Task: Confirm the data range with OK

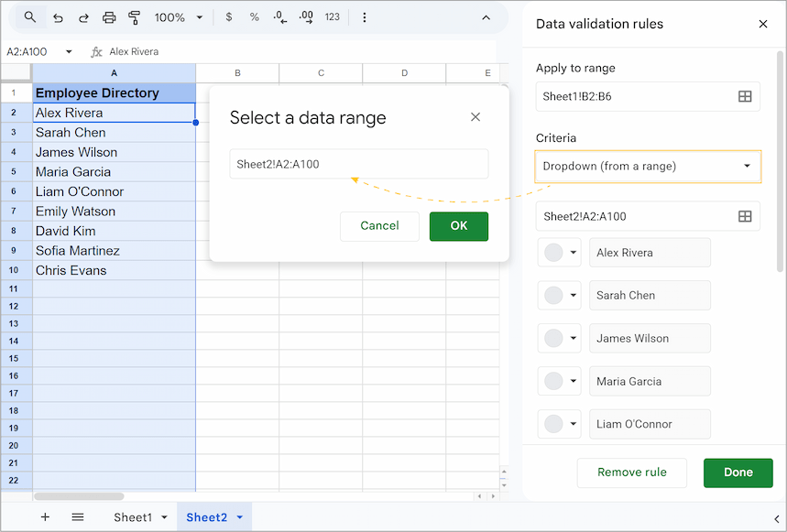Action: click(x=458, y=226)
